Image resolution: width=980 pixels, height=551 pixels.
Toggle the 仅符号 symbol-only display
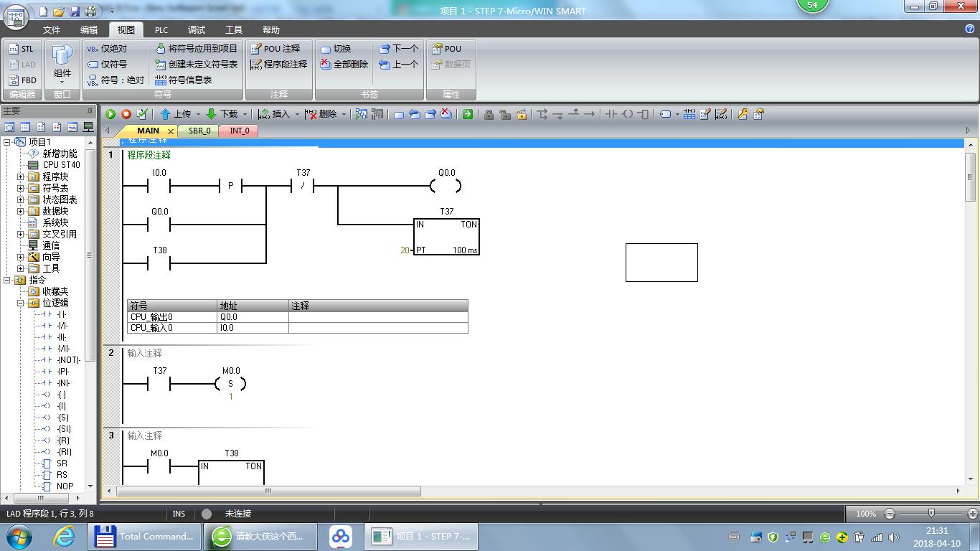(x=107, y=65)
